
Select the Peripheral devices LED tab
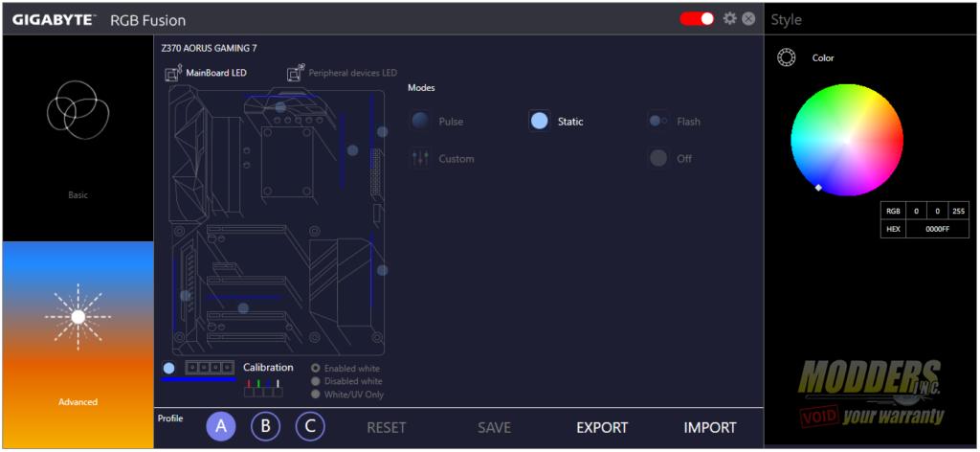tap(342, 73)
